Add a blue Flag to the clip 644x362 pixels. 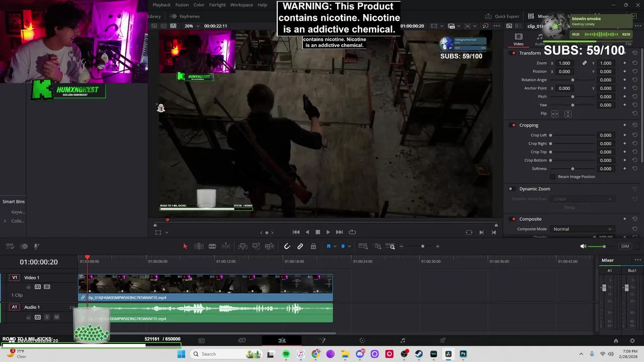[329, 246]
